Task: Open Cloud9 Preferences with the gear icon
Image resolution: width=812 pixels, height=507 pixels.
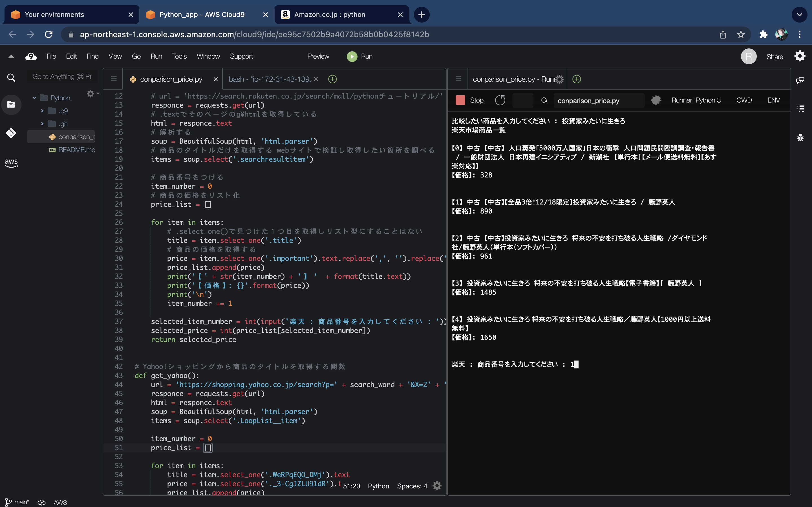Action: [800, 56]
